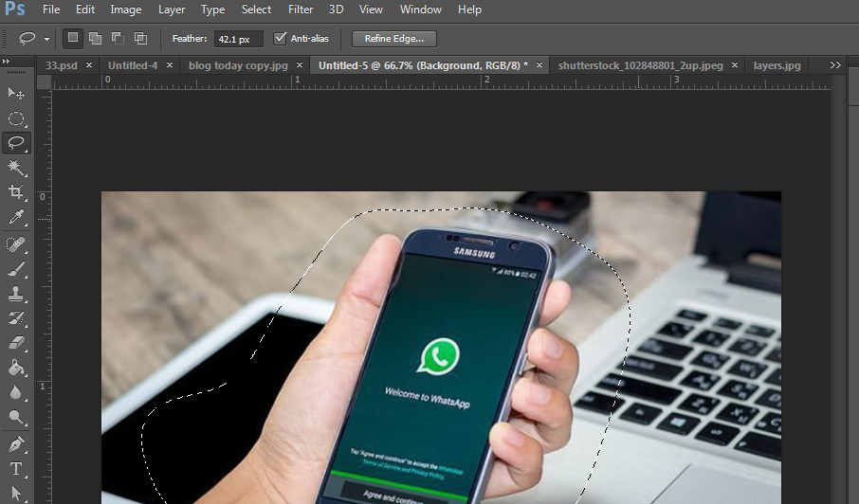Open the Image menu

pos(125,9)
